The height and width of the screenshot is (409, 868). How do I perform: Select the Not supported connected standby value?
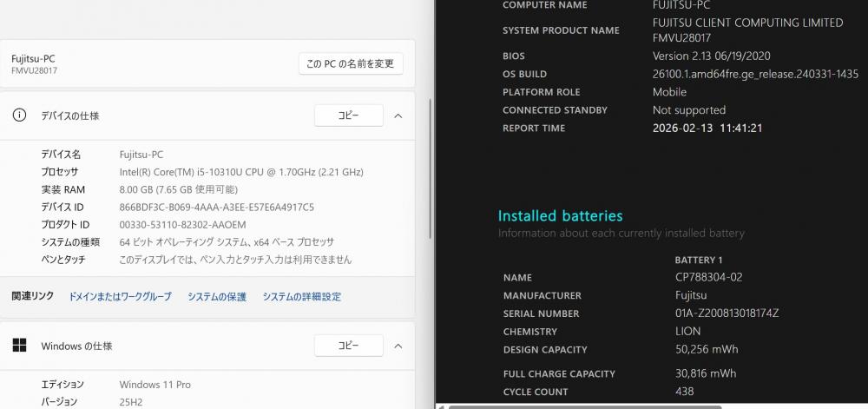tap(689, 110)
